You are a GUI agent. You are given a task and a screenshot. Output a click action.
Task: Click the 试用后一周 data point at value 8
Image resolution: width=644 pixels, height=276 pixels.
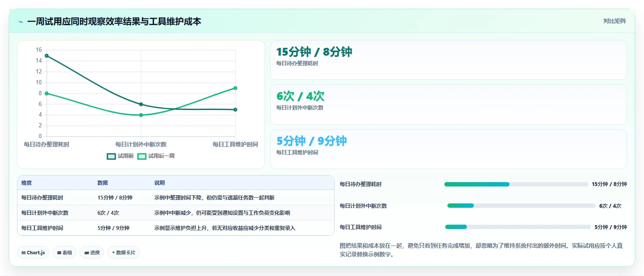pos(47,93)
